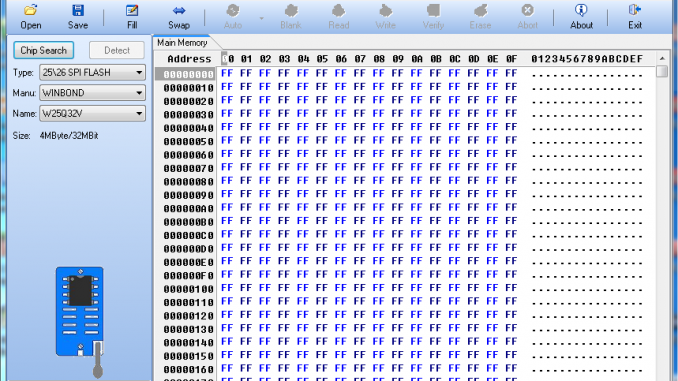The image size is (678, 381).
Task: Click the Size label 4MByte/32MBit
Action: coord(69,136)
